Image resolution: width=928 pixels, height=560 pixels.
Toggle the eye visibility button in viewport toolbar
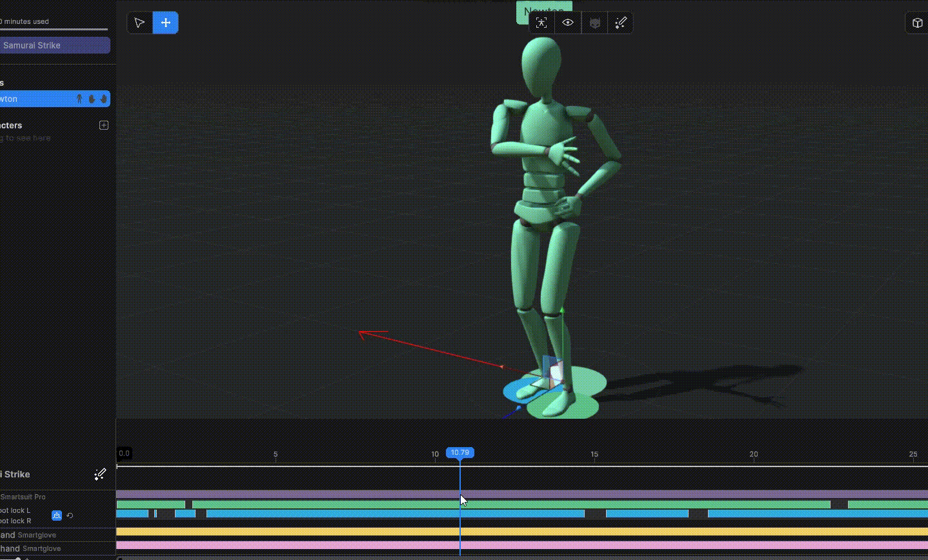click(568, 23)
